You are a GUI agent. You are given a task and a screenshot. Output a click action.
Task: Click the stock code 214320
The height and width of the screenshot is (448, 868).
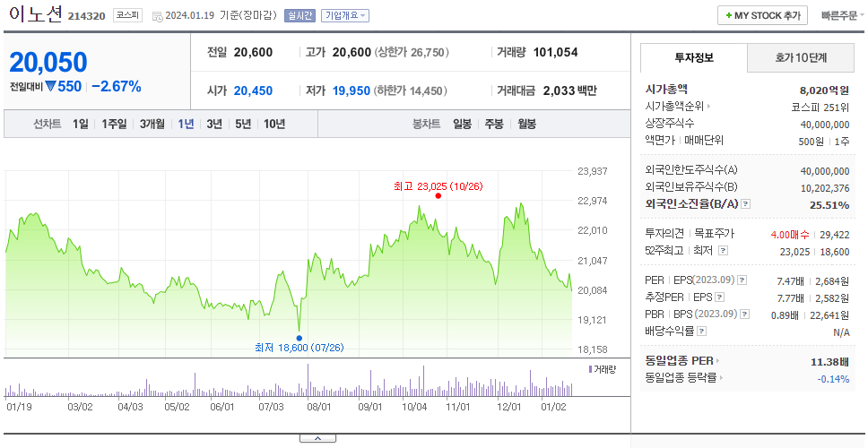click(x=86, y=17)
